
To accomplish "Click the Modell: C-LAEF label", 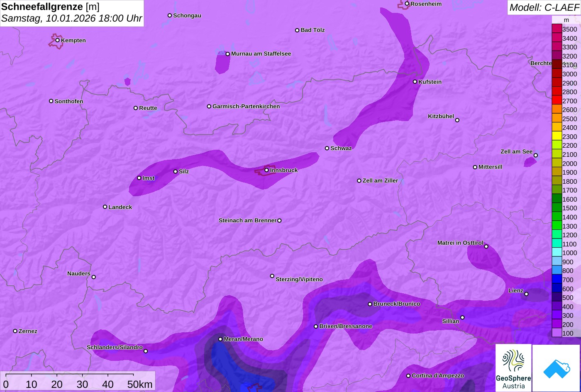I will (x=544, y=7).
